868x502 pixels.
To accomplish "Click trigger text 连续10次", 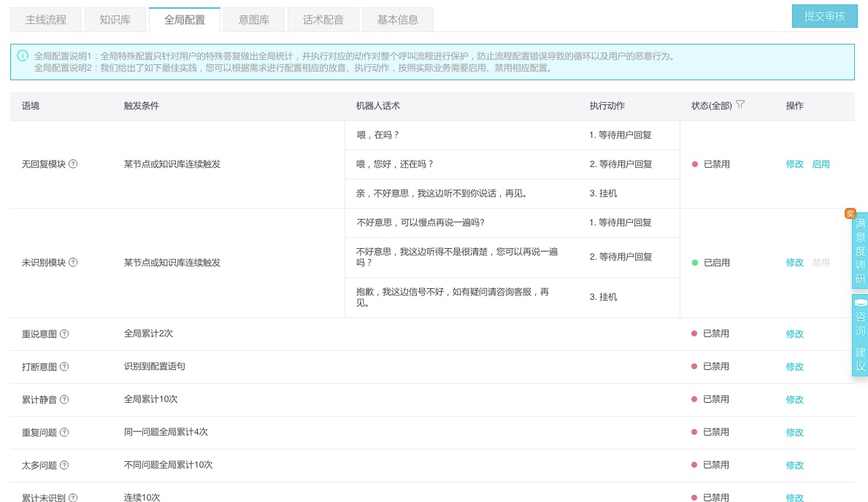I will click(142, 497).
